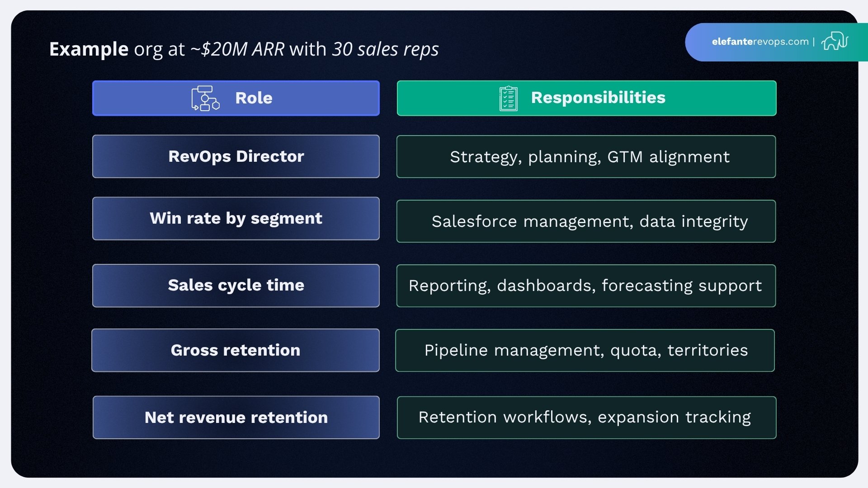Click the italic text 30 sales reps
868x488 pixels.
pos(385,50)
